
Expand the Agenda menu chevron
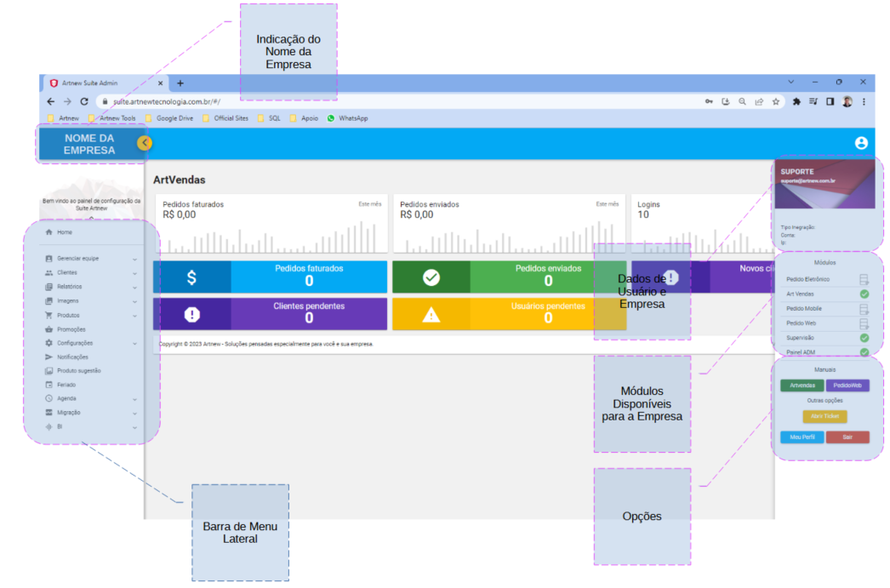(134, 399)
